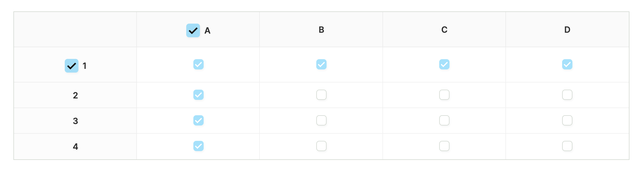Uncheck the checkbox at row 1, column C
This screenshot has height=173, width=644.
(444, 64)
